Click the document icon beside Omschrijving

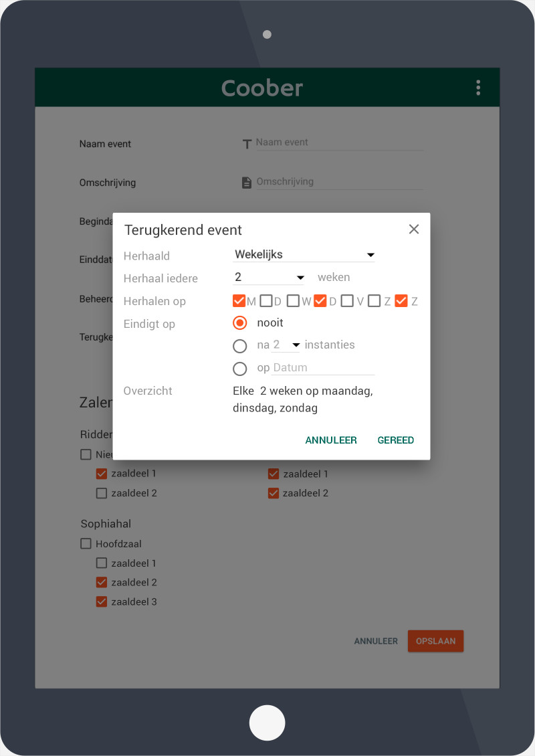[246, 183]
